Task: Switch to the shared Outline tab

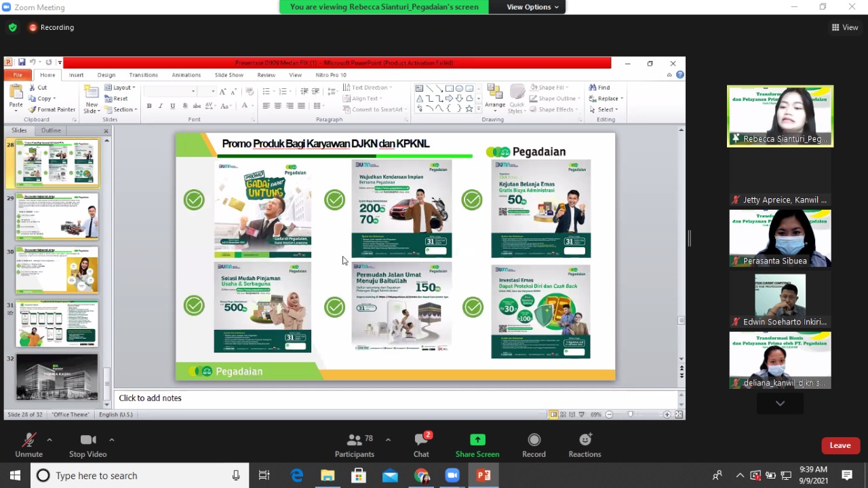Action: click(x=51, y=130)
